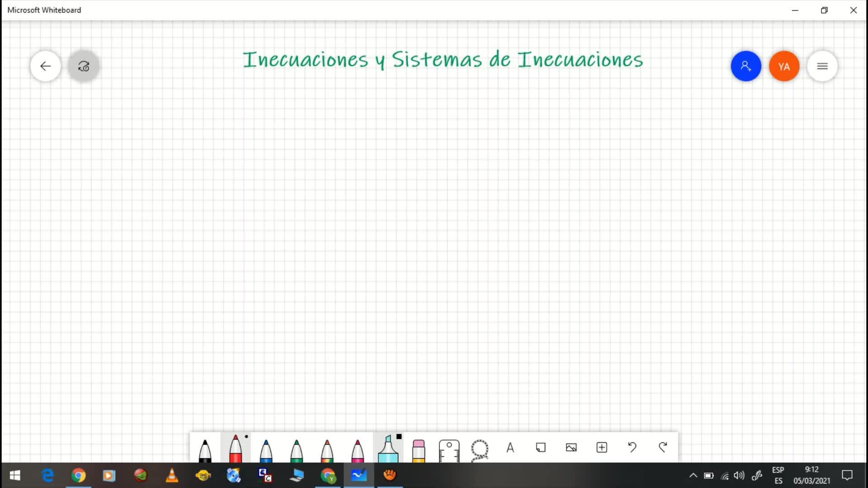The width and height of the screenshot is (868, 488).
Task: Select the rainbow pen tool
Action: coord(327,450)
